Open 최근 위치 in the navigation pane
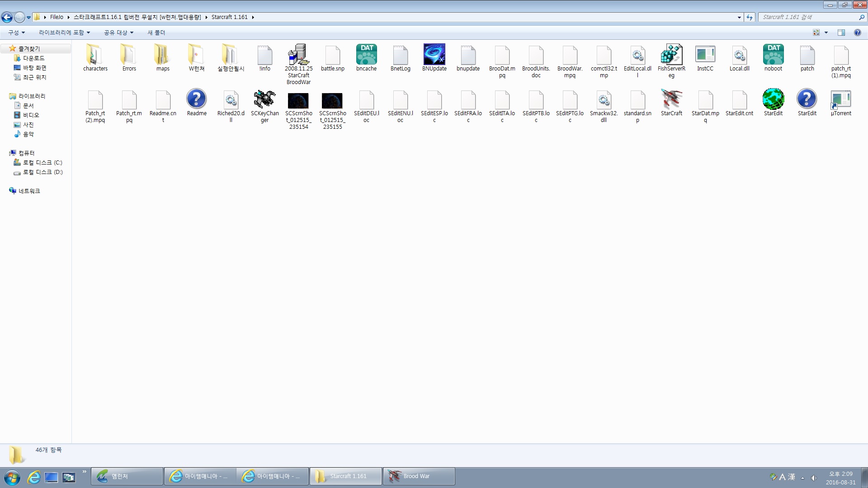 pos(34,77)
